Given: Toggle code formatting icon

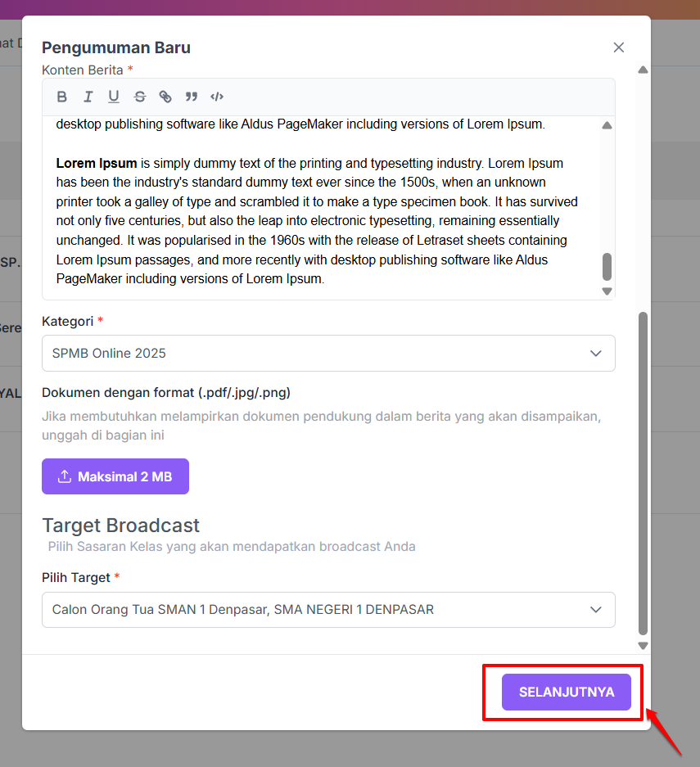Looking at the screenshot, I should pos(217,97).
